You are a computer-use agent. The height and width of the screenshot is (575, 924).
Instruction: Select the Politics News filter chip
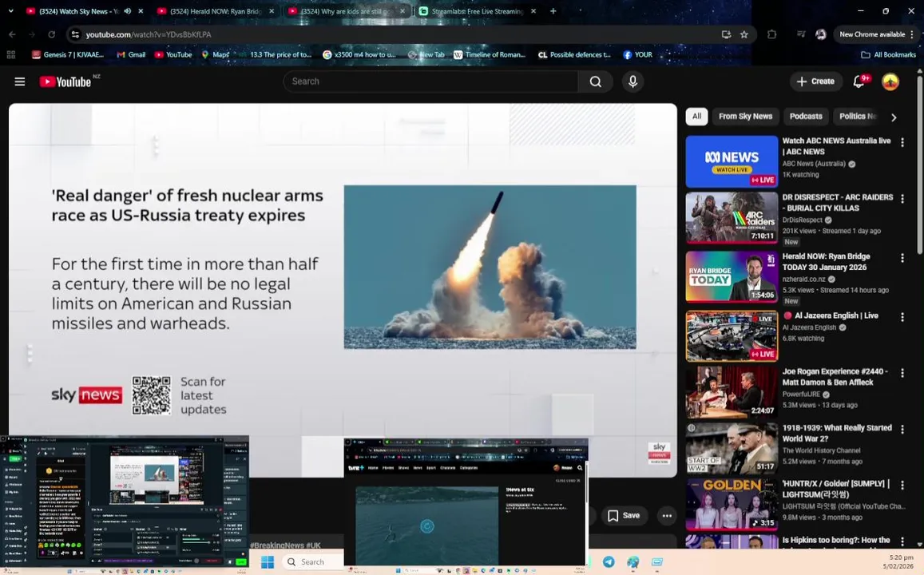pyautogui.click(x=858, y=116)
